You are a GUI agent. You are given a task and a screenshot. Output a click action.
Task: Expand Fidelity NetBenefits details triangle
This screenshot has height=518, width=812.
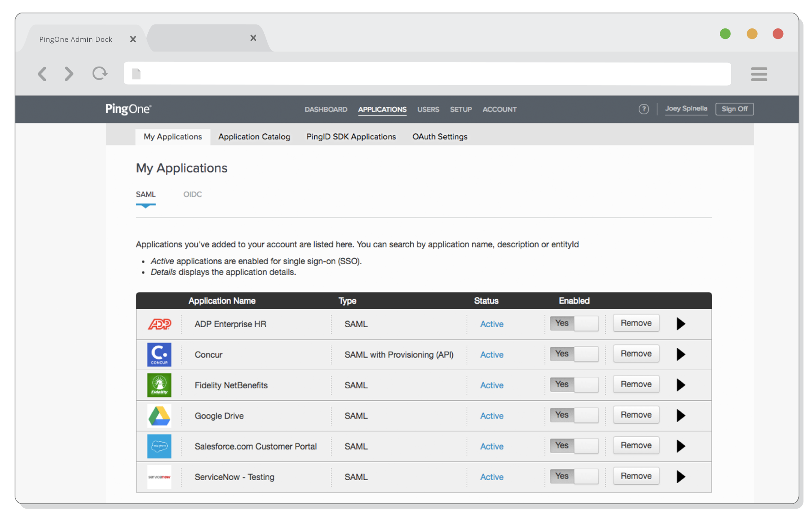(x=681, y=385)
